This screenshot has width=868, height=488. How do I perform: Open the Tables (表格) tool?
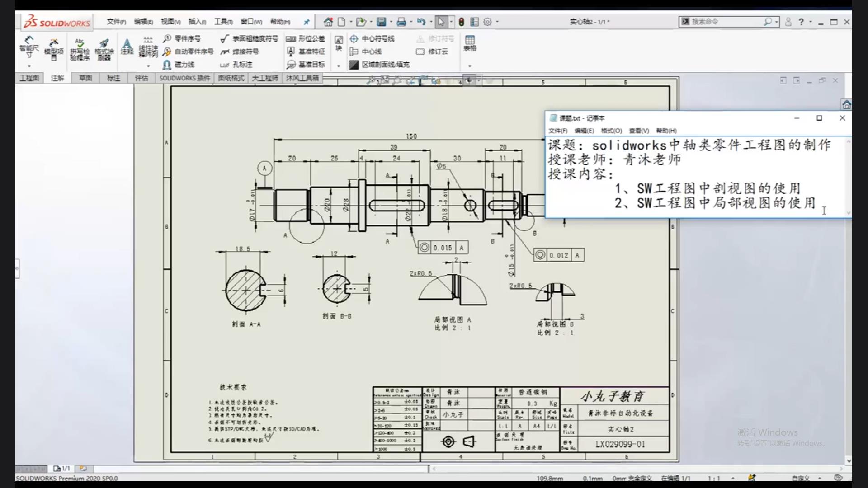tap(470, 43)
